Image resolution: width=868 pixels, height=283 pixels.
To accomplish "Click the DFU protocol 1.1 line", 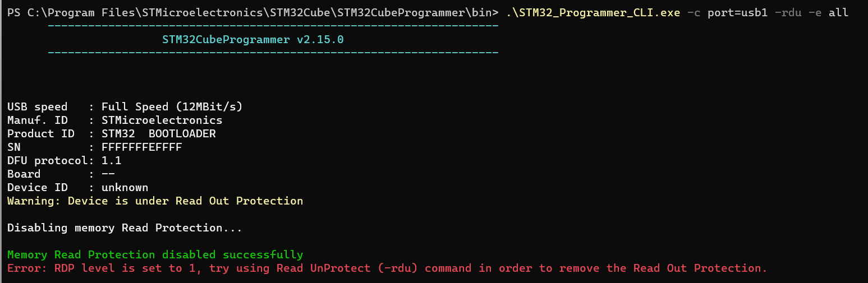I will (x=65, y=160).
